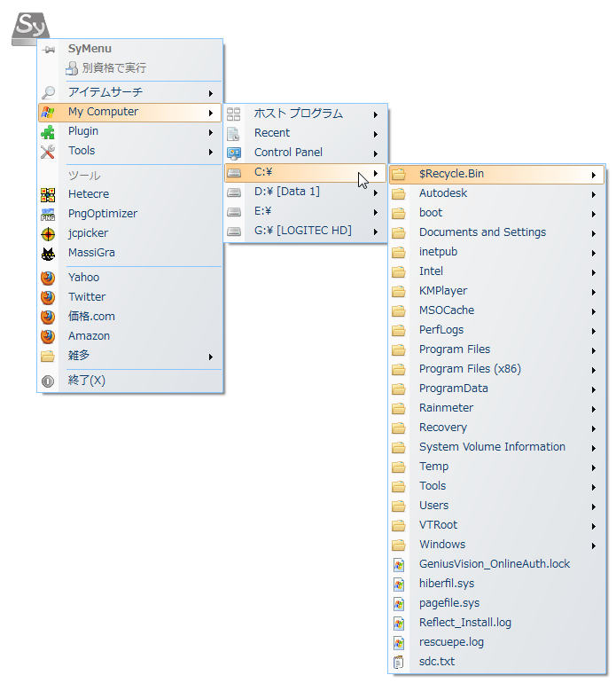Click the Firefox icon next to 価格.com
Image resolution: width=616 pixels, height=683 pixels.
[48, 318]
